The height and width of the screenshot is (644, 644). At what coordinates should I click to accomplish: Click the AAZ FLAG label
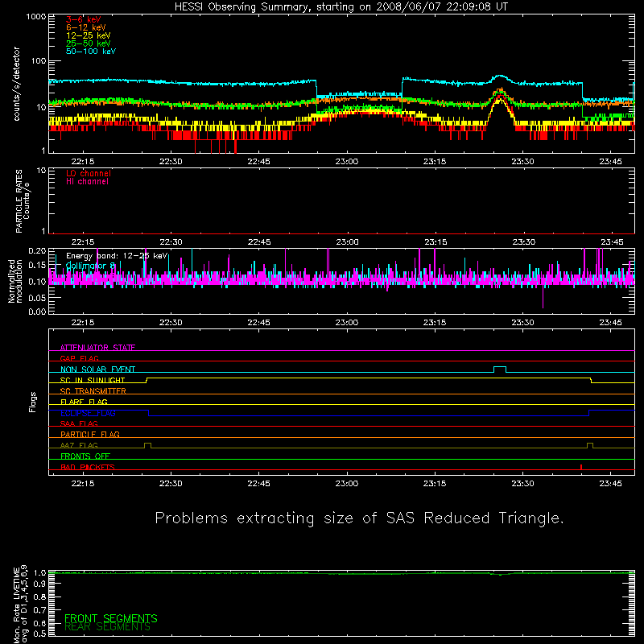click(79, 446)
